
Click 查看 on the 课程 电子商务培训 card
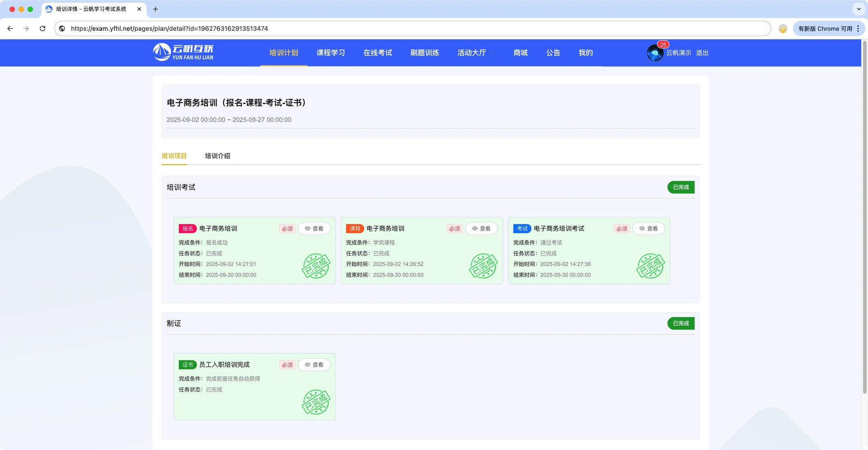[x=481, y=229]
